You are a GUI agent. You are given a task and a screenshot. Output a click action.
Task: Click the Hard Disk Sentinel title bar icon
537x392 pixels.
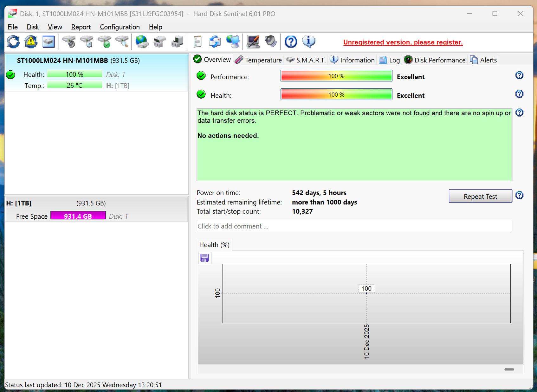12,14
